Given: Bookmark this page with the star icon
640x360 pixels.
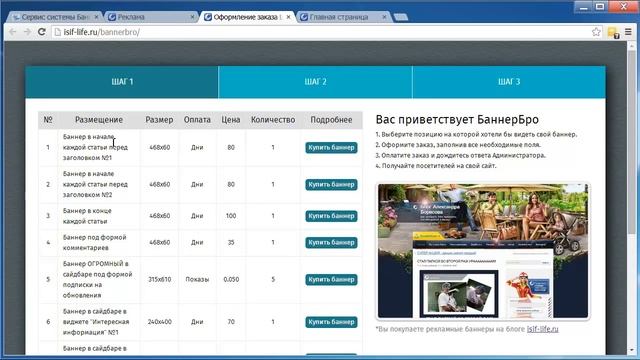Looking at the screenshot, I should click(x=596, y=32).
